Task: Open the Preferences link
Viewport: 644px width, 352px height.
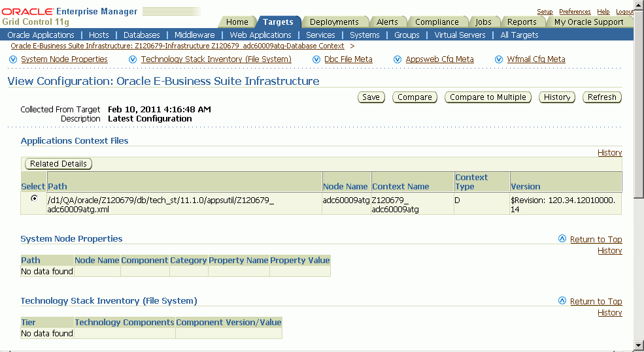Action: [575, 12]
